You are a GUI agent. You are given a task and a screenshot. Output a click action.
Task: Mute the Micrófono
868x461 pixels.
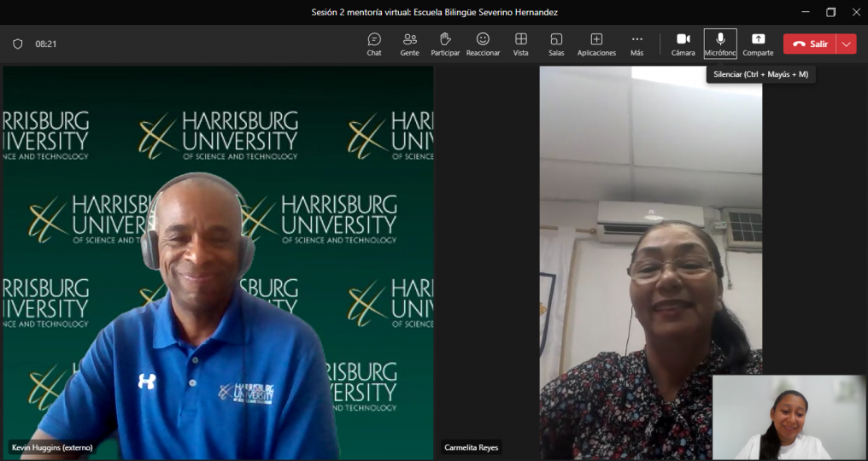(720, 44)
